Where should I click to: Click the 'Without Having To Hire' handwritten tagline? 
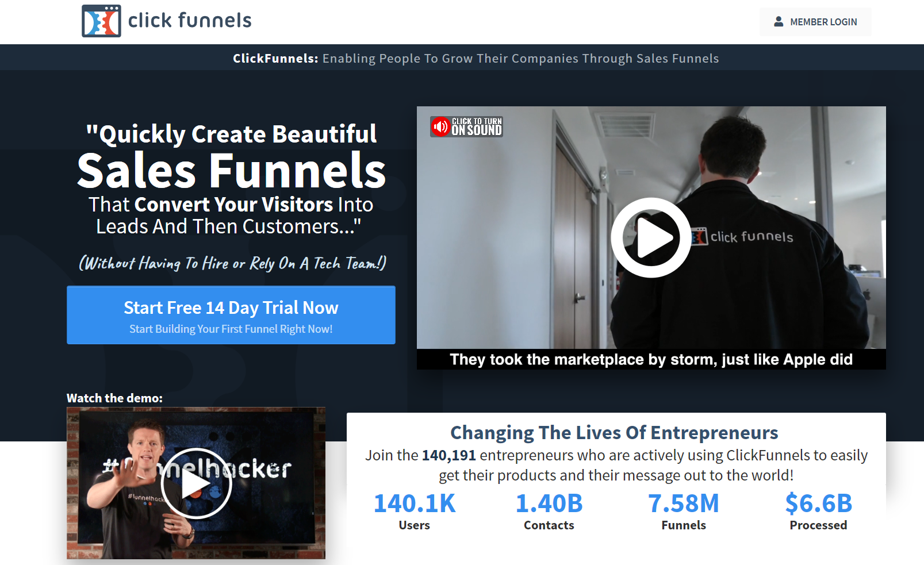coord(232,263)
